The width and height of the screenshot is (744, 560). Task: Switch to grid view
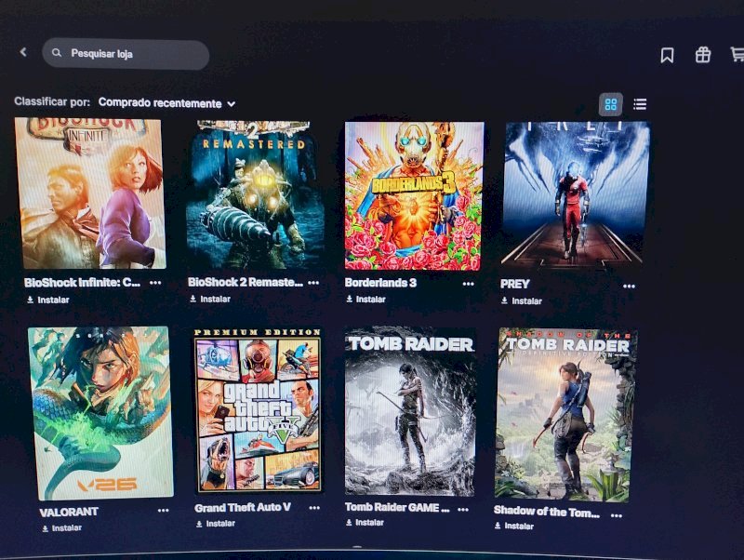pyautogui.click(x=611, y=104)
